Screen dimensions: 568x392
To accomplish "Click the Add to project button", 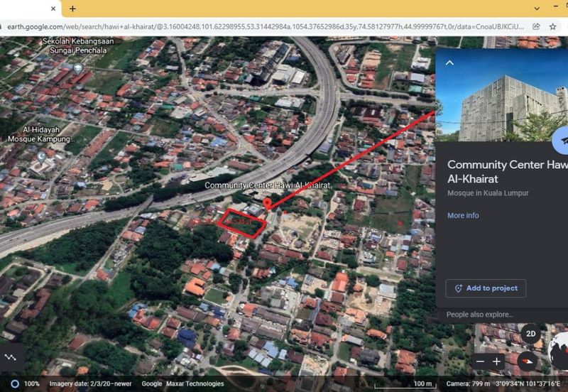I will [486, 288].
